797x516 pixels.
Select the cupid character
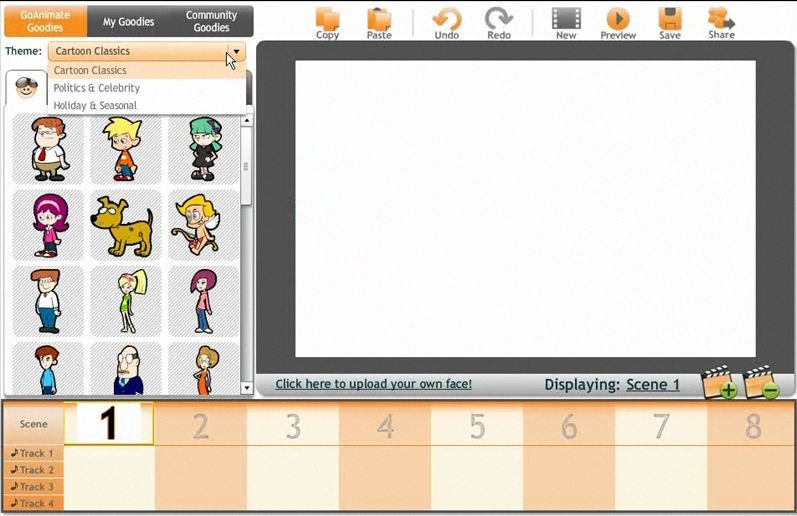coord(204,225)
